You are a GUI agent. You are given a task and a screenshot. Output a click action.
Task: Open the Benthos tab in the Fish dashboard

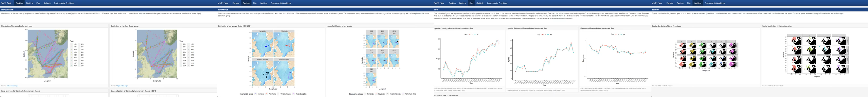coord(463,3)
